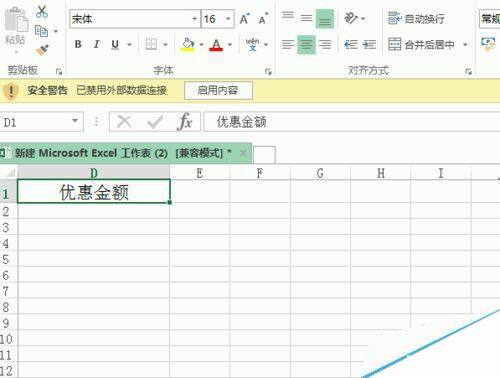
Task: Toggle center horizontal alignment
Action: click(306, 44)
